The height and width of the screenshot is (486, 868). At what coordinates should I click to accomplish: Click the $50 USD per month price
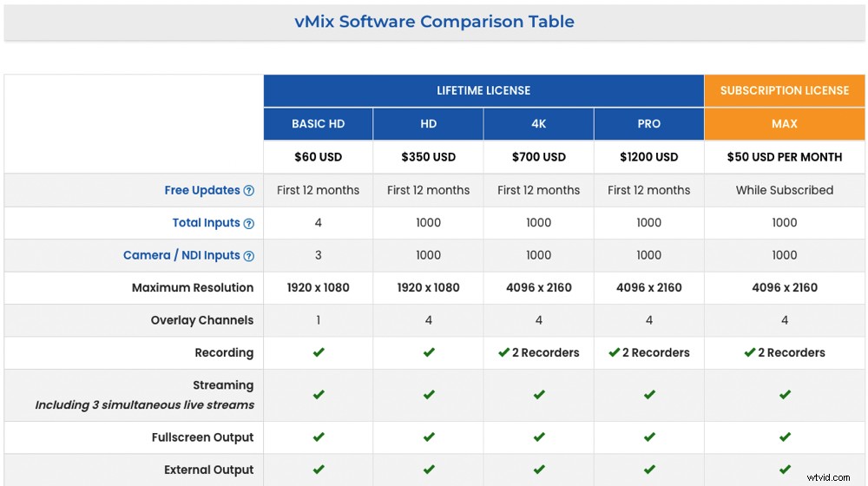pos(785,157)
